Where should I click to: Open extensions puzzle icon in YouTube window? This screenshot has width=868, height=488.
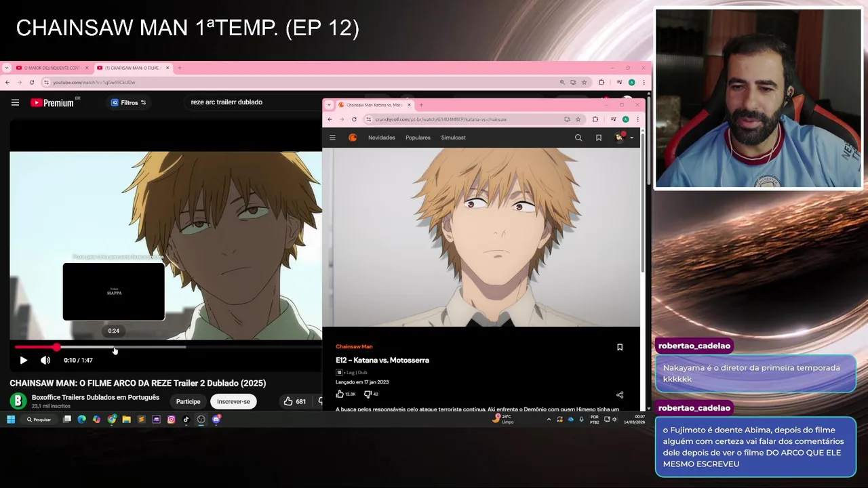pos(601,82)
